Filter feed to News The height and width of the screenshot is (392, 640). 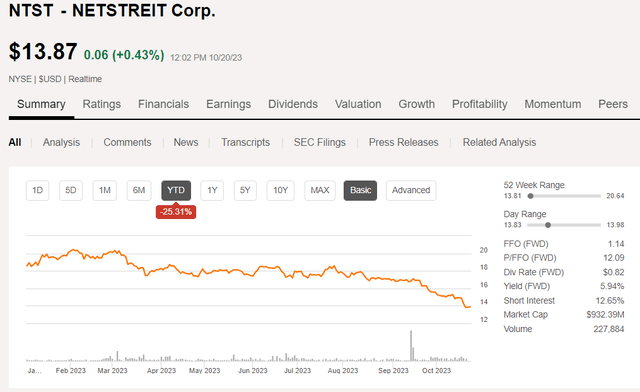pos(186,142)
